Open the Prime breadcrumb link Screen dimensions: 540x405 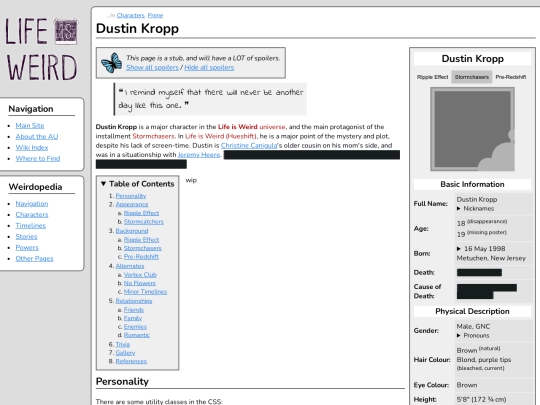pyautogui.click(x=155, y=15)
